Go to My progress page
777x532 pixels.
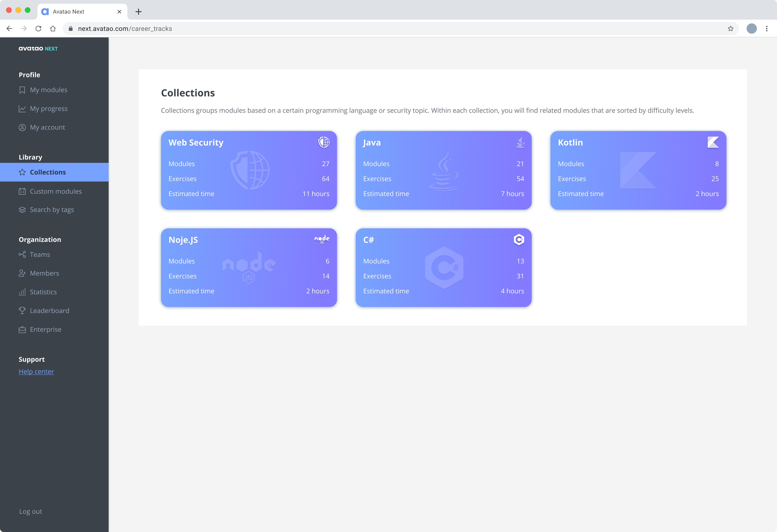pos(49,109)
